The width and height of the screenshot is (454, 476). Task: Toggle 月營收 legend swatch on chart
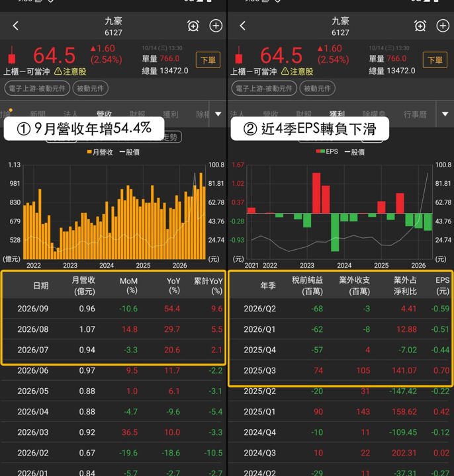click(x=89, y=152)
